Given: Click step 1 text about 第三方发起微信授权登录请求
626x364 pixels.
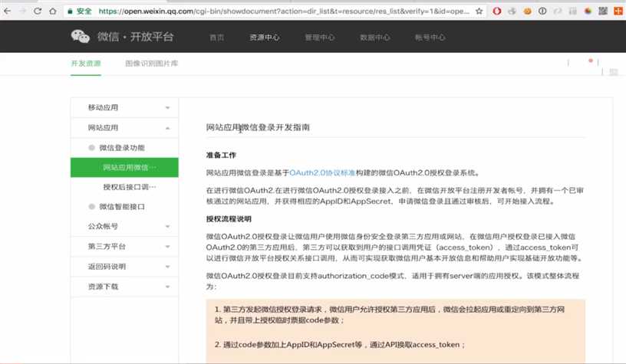Looking at the screenshot, I should [x=390, y=314].
